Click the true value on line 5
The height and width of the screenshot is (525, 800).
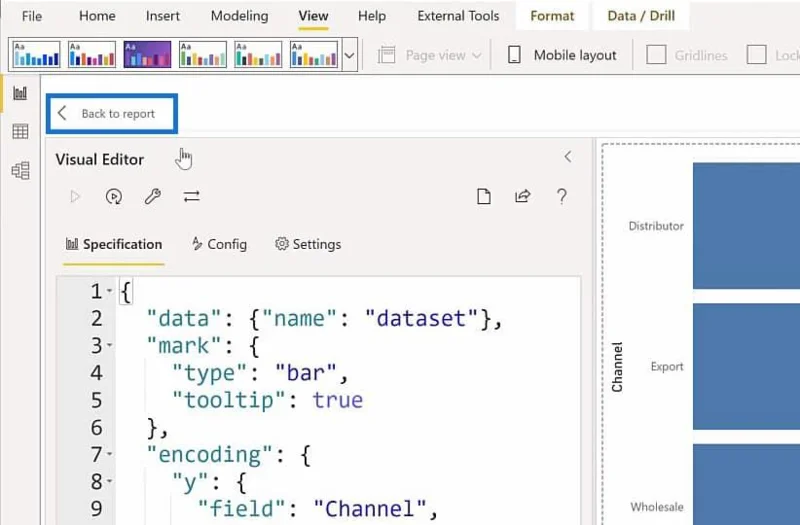337,400
